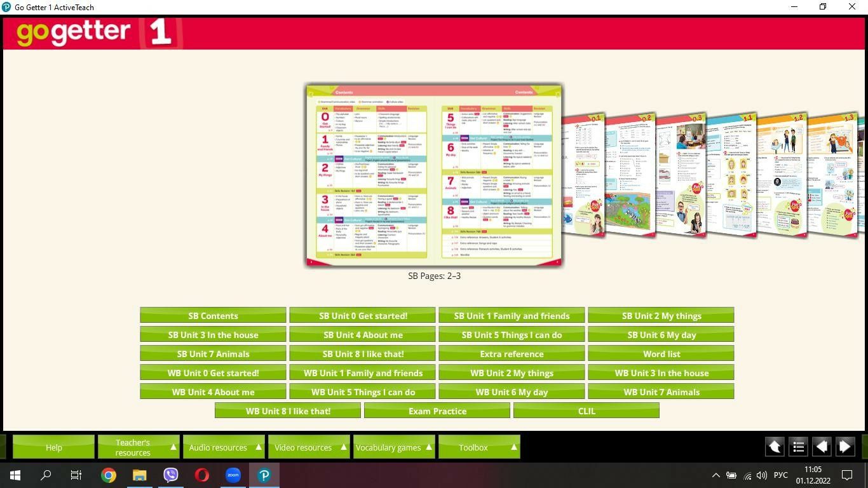This screenshot has height=488, width=868.
Task: Switch РУС input language indicator
Action: pos(781,475)
